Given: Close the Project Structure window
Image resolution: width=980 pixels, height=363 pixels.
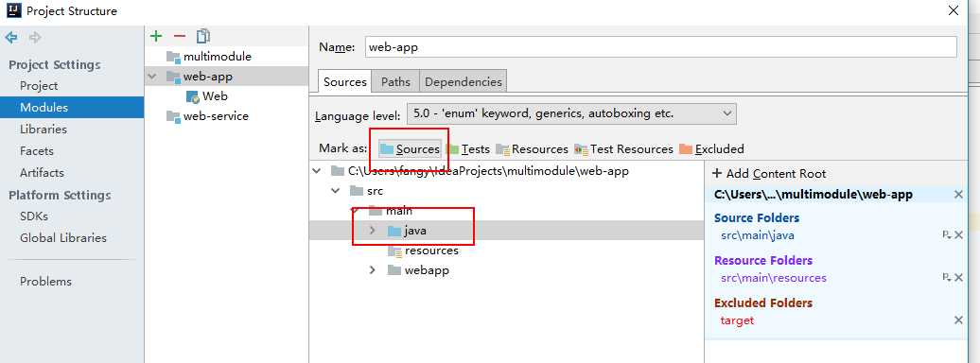Looking at the screenshot, I should pos(954,10).
